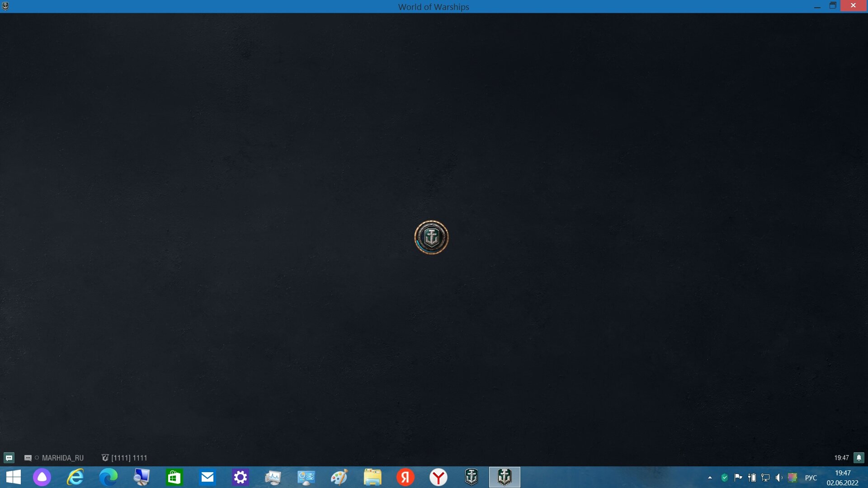Open the computer monitor taskbar icon
This screenshot has width=868, height=488.
click(x=142, y=477)
